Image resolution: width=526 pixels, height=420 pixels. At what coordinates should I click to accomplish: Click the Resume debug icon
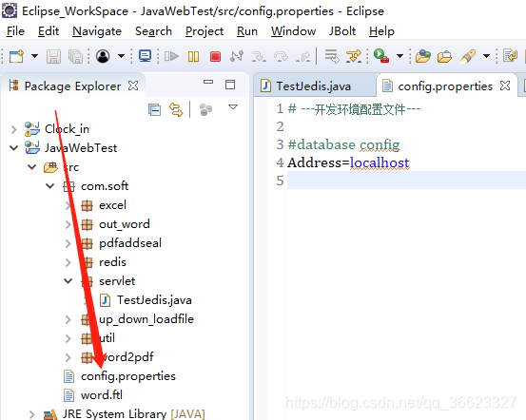click(171, 56)
